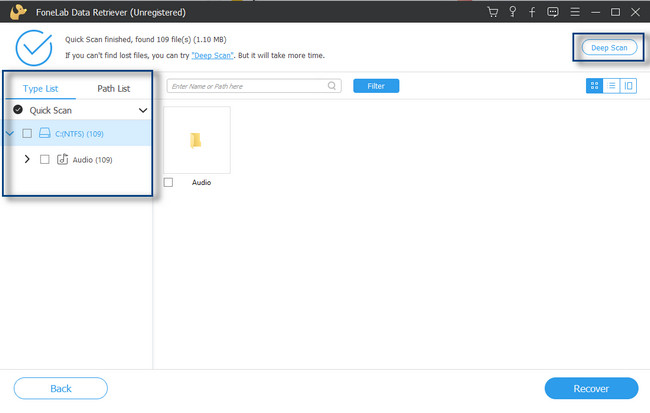The height and width of the screenshot is (413, 650).
Task: Switch to content detail view
Action: (x=628, y=86)
